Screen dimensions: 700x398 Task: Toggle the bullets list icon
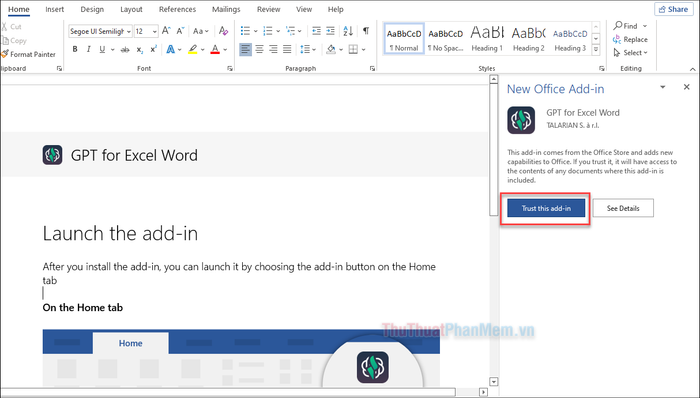245,31
